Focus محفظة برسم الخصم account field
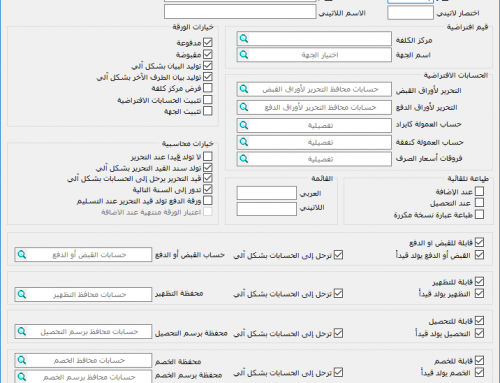 pos(83,377)
